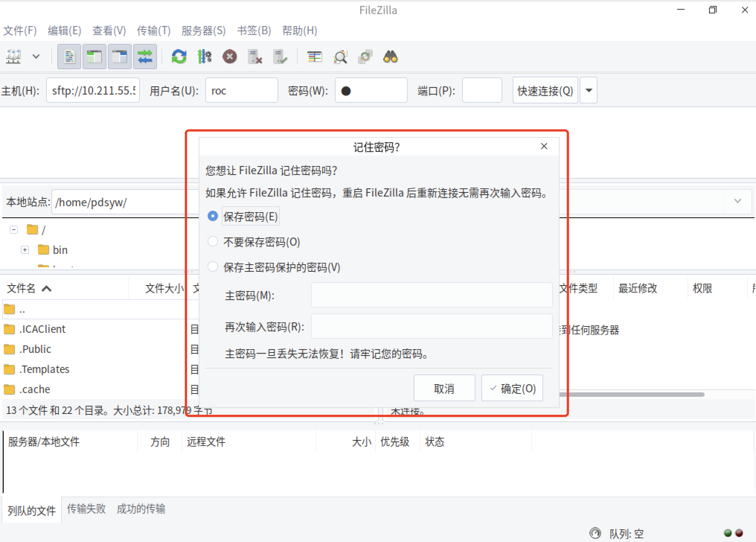
Task: Open the directory listing filters icon
Action: point(314,57)
